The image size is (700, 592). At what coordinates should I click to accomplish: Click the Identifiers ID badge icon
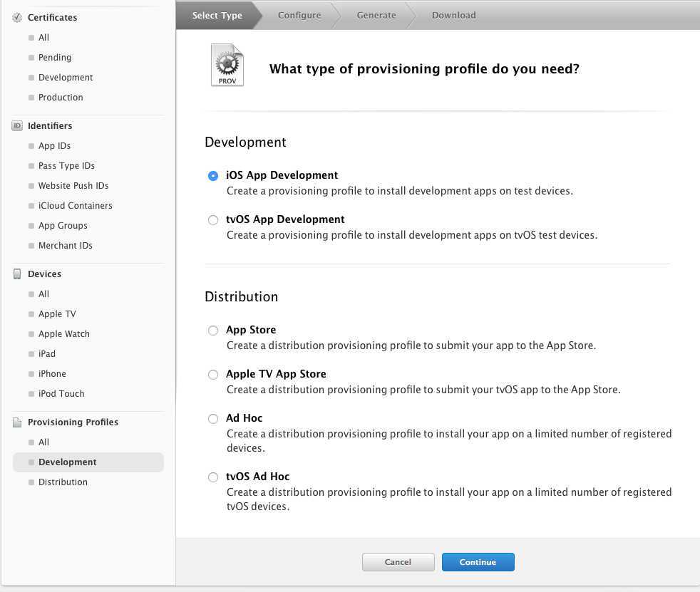click(17, 126)
